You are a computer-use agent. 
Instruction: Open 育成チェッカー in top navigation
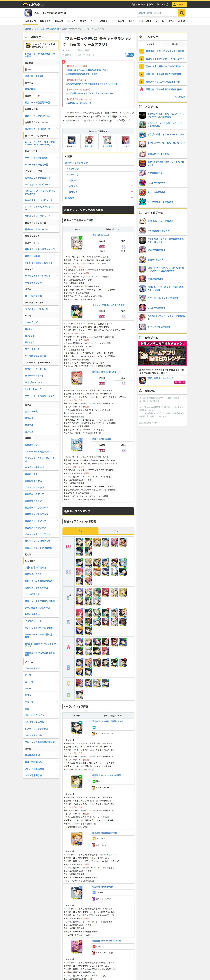click(87, 21)
